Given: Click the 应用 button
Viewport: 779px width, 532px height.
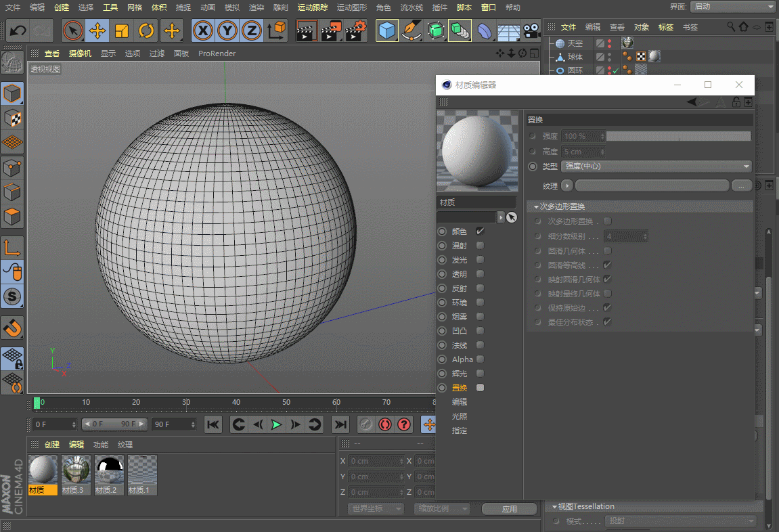Looking at the screenshot, I should point(510,509).
